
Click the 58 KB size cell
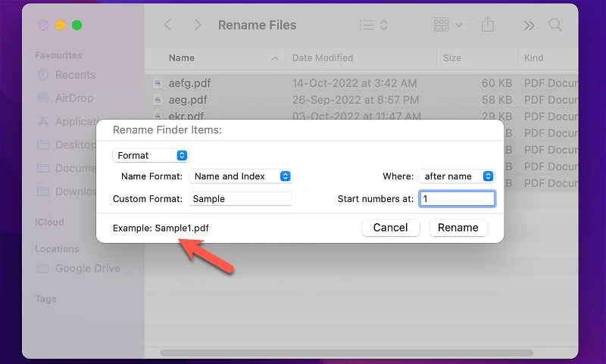[497, 100]
